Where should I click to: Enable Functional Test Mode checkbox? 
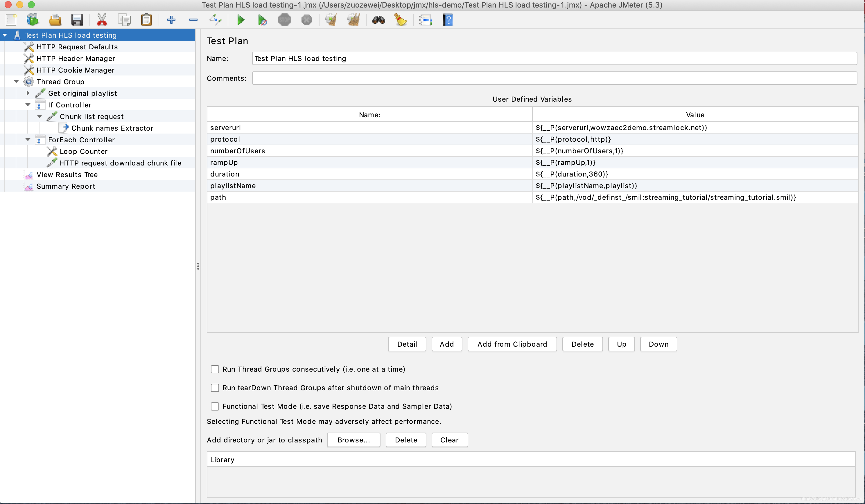(215, 406)
